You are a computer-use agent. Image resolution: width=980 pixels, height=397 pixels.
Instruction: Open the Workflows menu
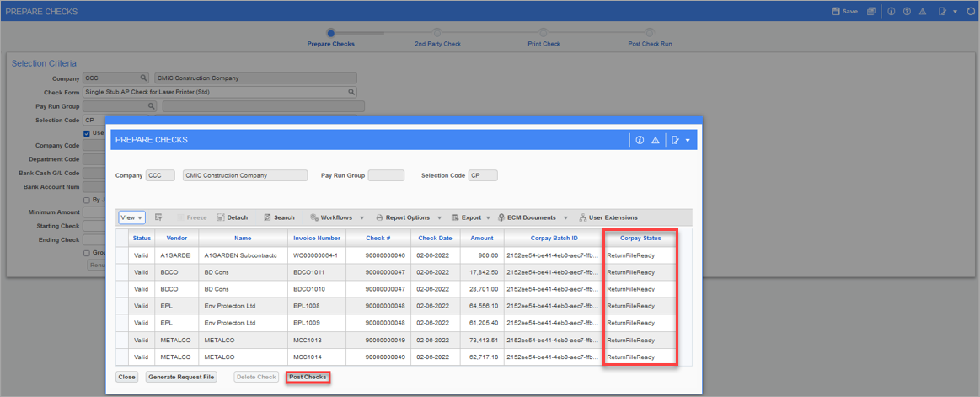pyautogui.click(x=335, y=217)
